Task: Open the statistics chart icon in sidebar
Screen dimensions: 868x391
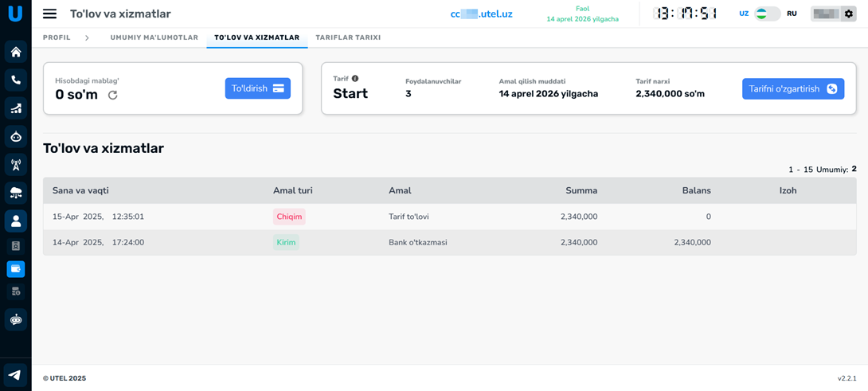Action: (x=15, y=108)
